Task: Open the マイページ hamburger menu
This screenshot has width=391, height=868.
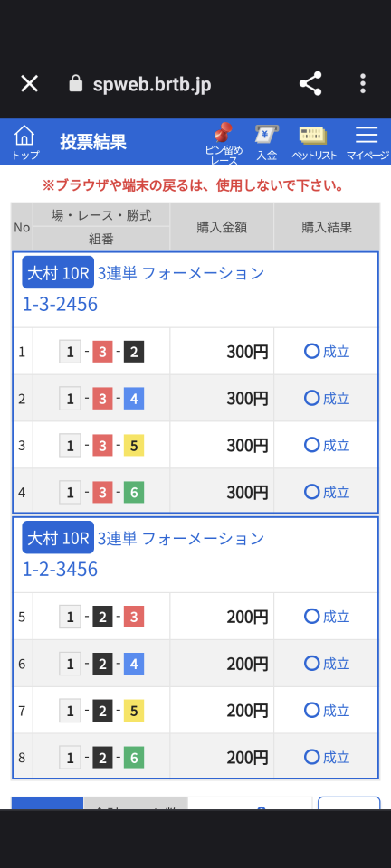Action: tap(367, 143)
